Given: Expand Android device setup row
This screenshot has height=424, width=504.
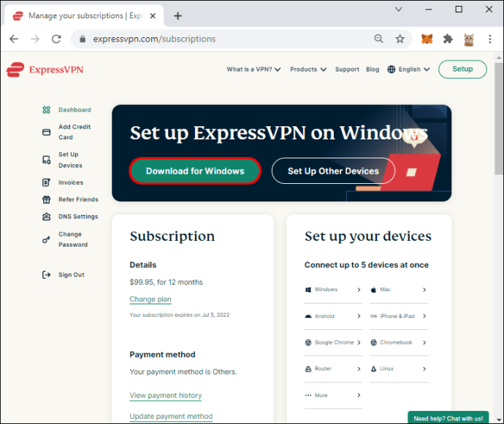Looking at the screenshot, I should [333, 316].
